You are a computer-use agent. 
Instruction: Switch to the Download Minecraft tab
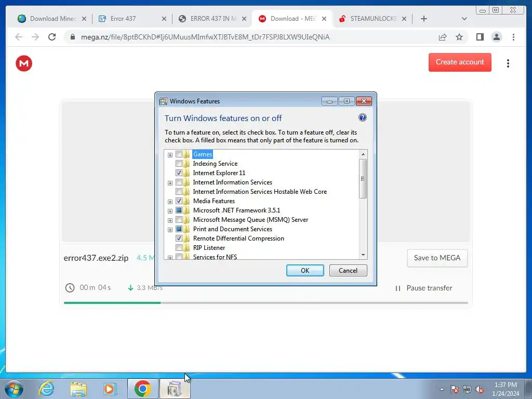coord(52,19)
